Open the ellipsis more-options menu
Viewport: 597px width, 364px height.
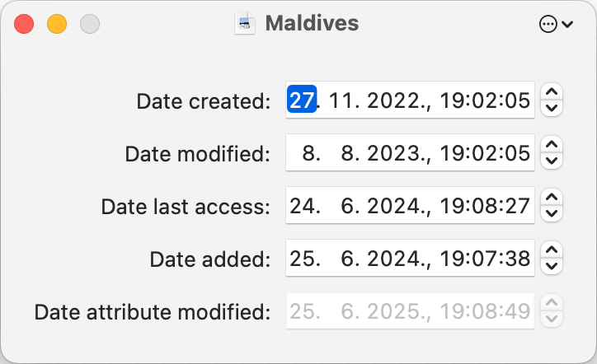[x=556, y=25]
